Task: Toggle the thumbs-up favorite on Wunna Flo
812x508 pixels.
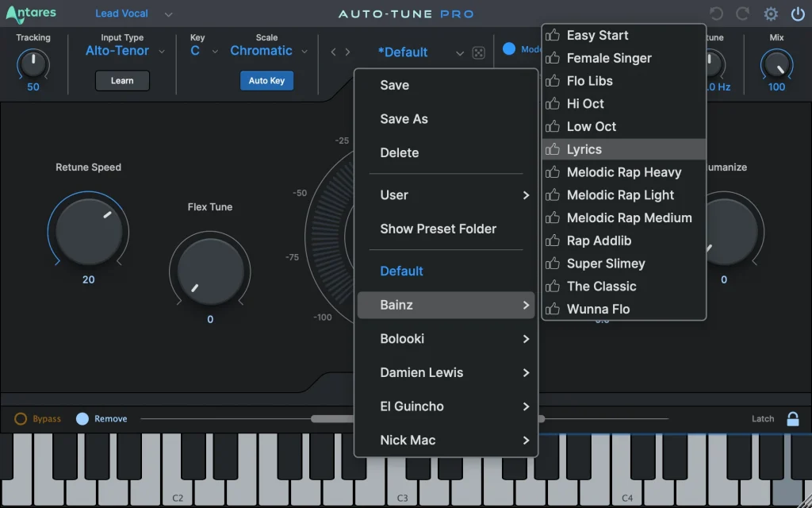Action: (553, 309)
